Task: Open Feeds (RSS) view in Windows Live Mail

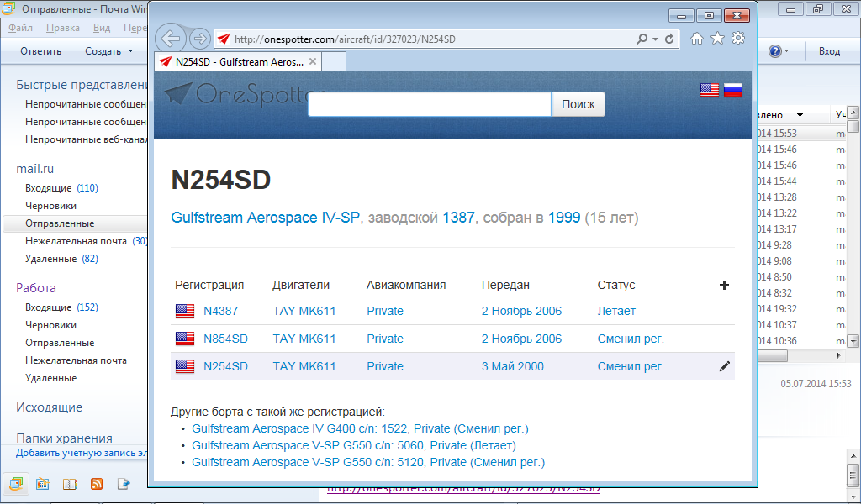Action: pyautogui.click(x=97, y=484)
